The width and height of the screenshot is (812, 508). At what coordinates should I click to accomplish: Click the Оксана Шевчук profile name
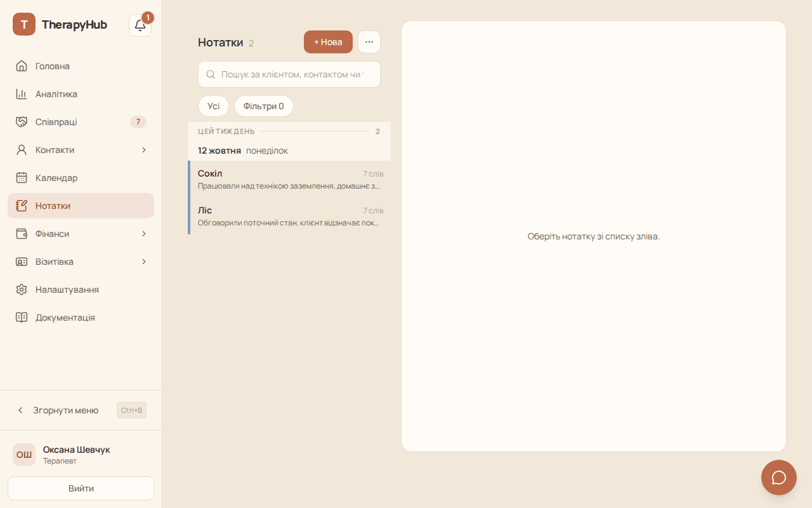click(77, 450)
